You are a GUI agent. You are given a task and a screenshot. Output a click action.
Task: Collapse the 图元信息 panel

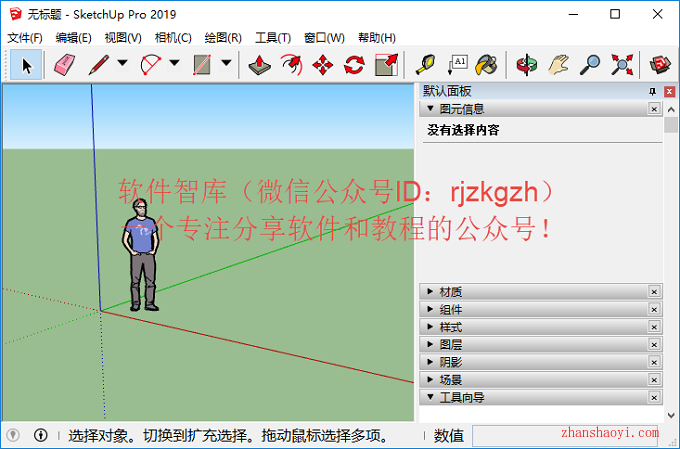click(x=430, y=108)
